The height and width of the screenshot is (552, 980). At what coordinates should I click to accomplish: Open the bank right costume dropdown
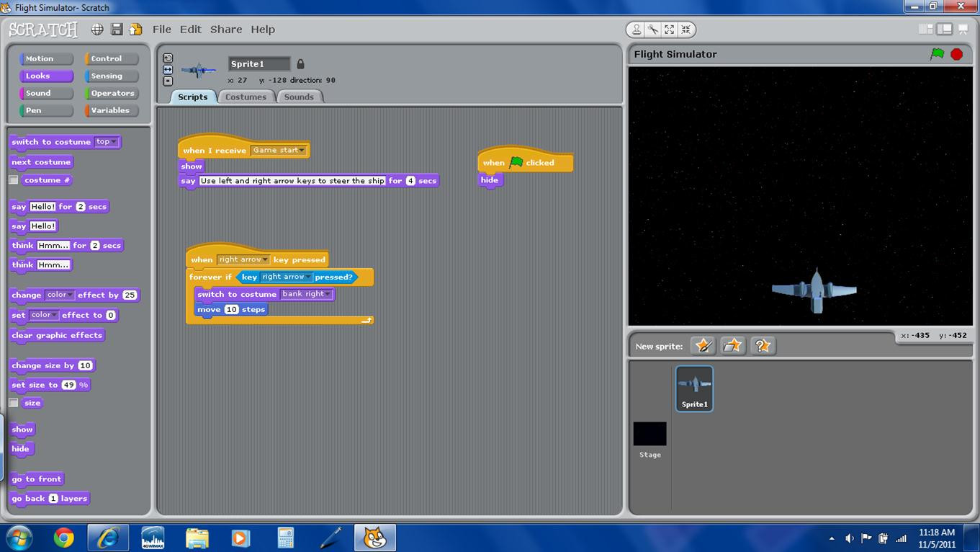click(x=307, y=294)
